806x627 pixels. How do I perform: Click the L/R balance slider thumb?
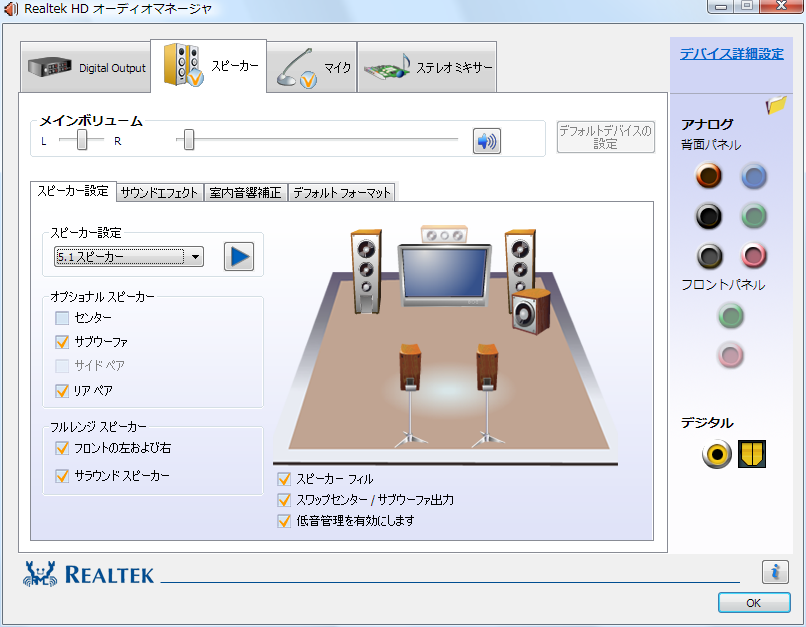point(82,139)
